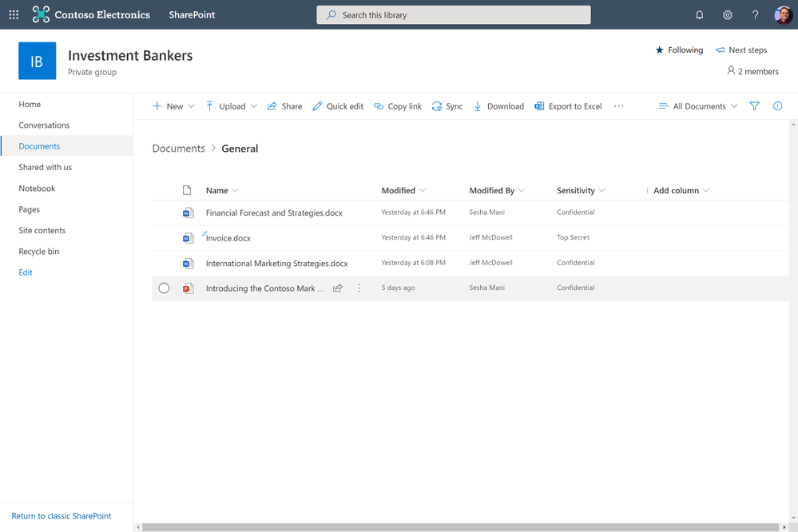Select the Introducing the Contoso row circle
798x532 pixels.
tap(164, 288)
